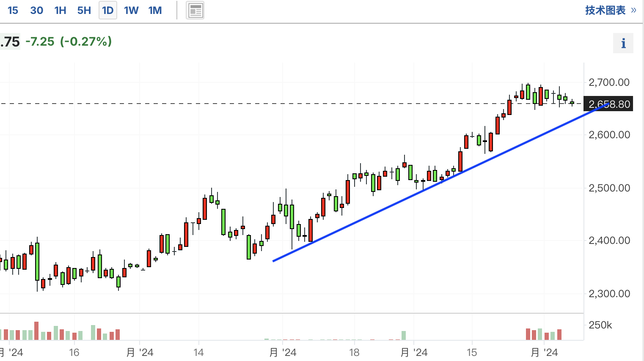Click the -7.25 (-0.27%) change value
644x361 pixels.
click(69, 41)
